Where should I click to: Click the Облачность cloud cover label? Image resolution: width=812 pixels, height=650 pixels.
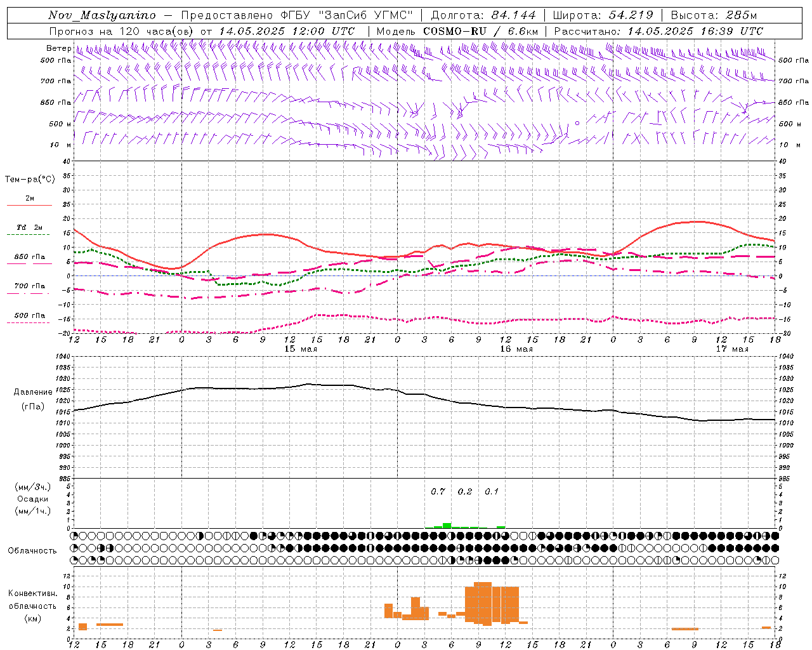(32, 550)
